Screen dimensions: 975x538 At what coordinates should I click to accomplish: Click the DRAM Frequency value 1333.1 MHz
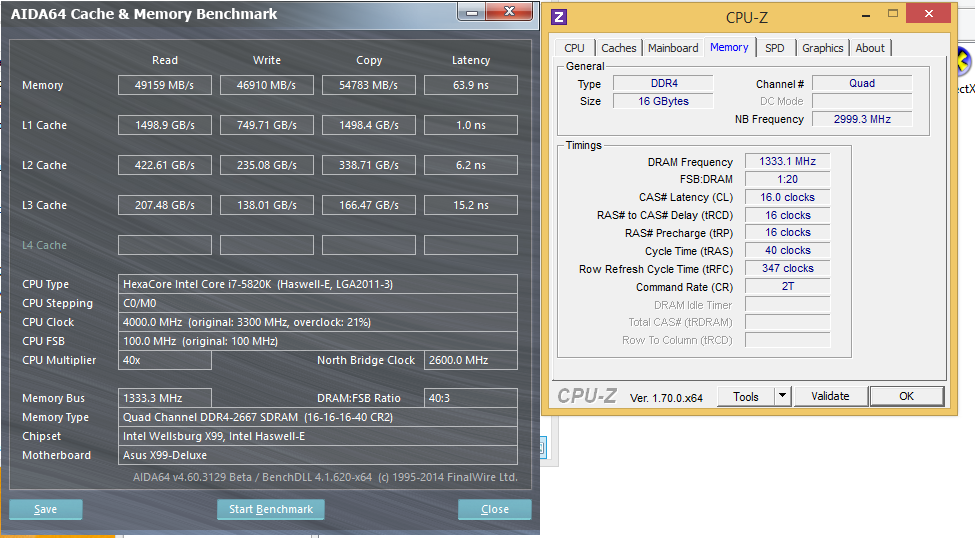coord(787,161)
